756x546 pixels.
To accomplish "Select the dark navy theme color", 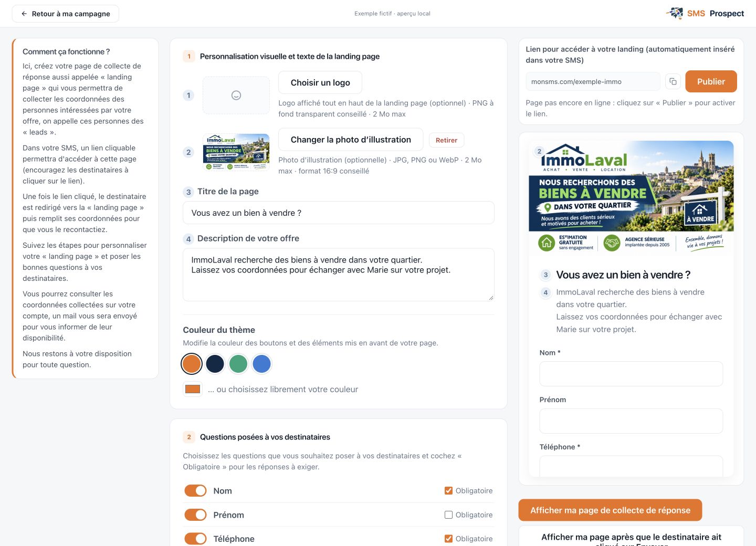I will click(x=215, y=364).
